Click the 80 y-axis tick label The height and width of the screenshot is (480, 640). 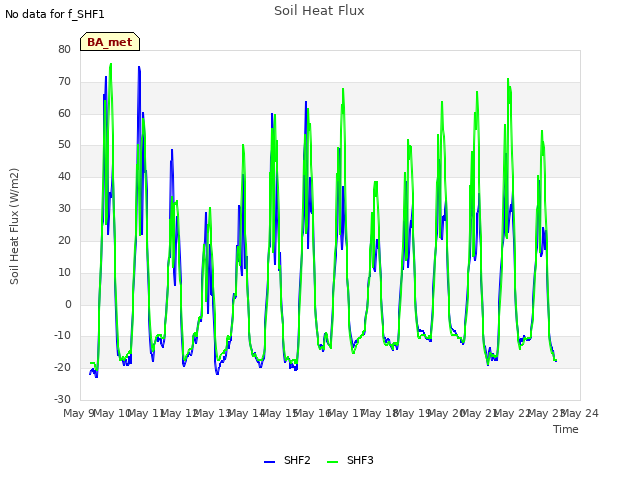tap(64, 49)
